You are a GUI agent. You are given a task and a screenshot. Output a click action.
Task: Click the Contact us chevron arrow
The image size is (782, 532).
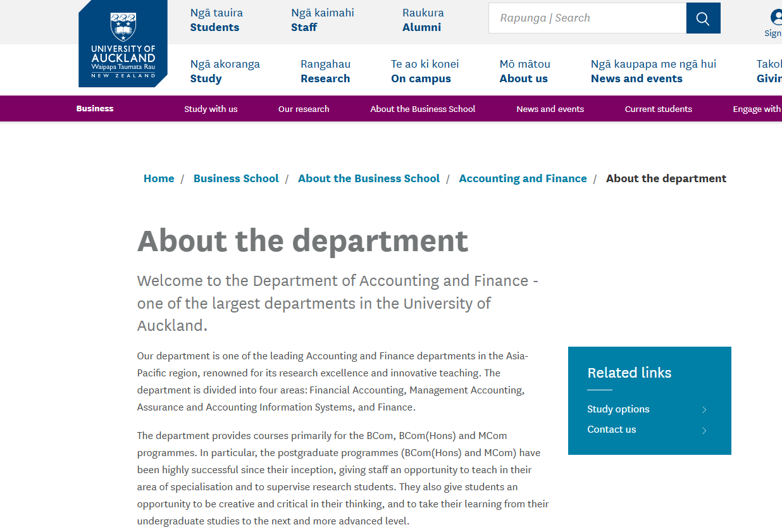(x=704, y=430)
